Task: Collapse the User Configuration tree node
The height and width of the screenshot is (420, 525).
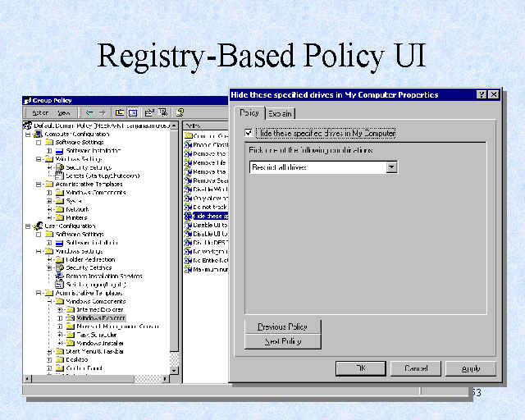Action: 28,226
